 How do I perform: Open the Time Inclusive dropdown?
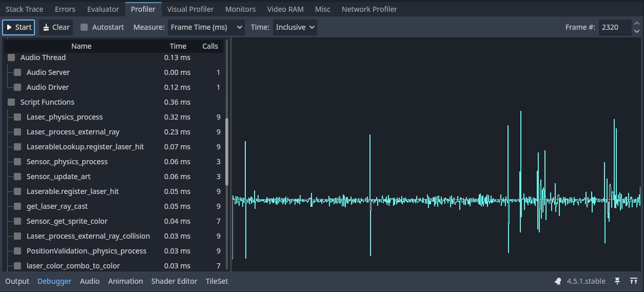pos(295,27)
